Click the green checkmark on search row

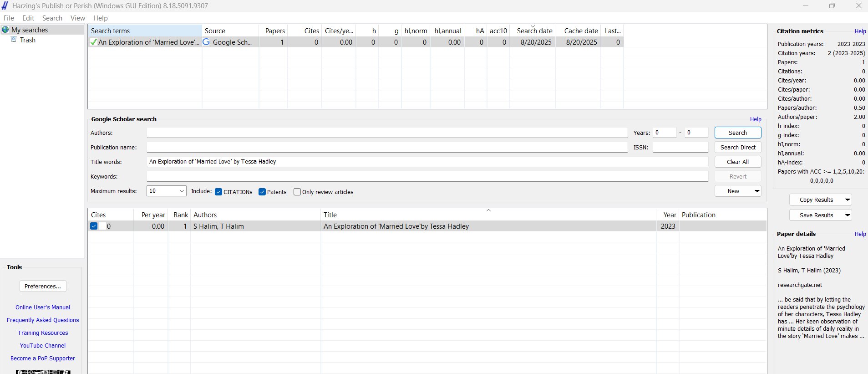93,42
